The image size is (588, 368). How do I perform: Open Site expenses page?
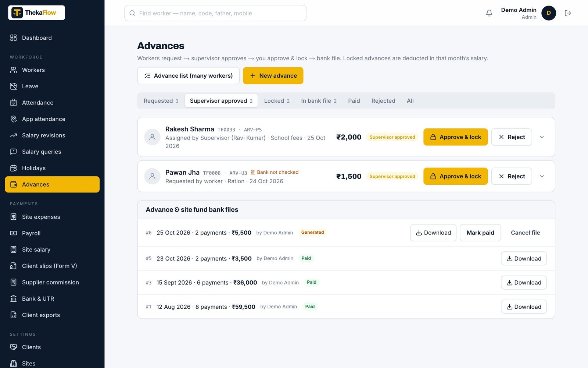[52, 217]
